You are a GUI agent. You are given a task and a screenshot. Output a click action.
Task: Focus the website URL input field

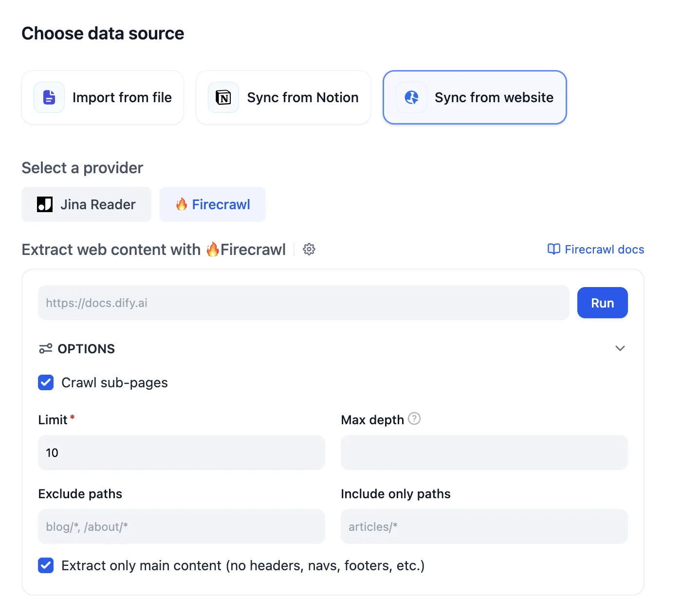point(303,303)
